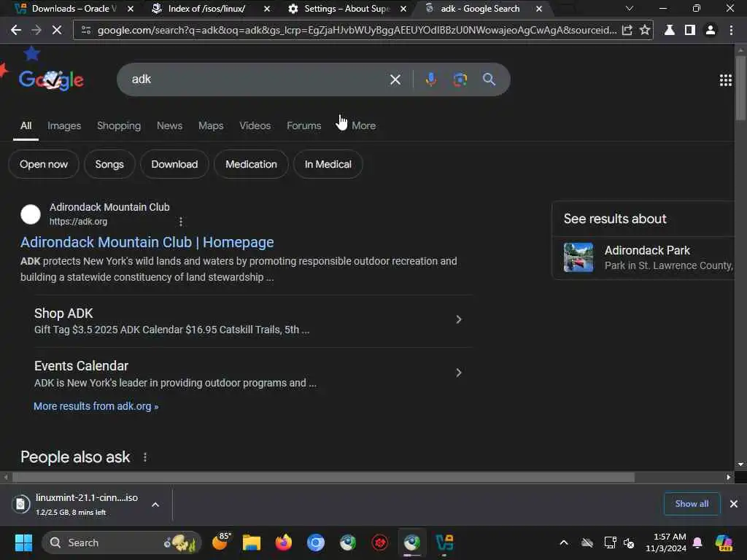
Task: Open More results from adk.org link
Action: (x=96, y=406)
